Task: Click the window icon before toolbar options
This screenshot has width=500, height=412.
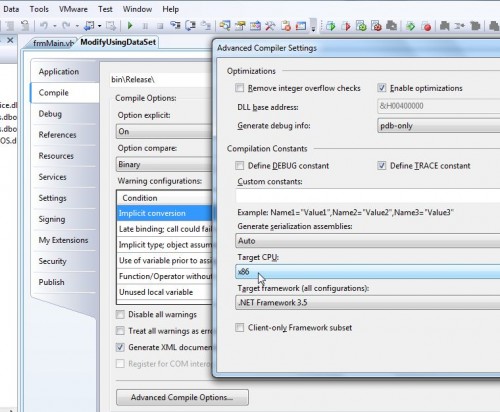Action: click(301, 26)
